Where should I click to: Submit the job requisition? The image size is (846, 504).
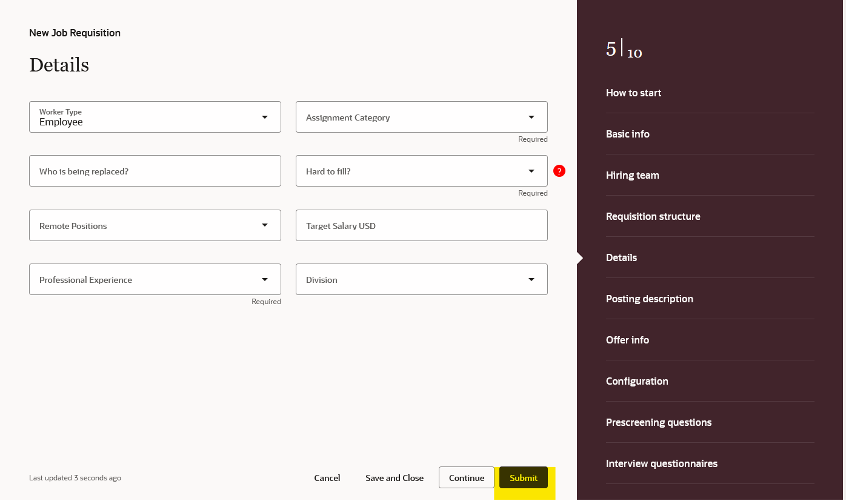click(524, 478)
